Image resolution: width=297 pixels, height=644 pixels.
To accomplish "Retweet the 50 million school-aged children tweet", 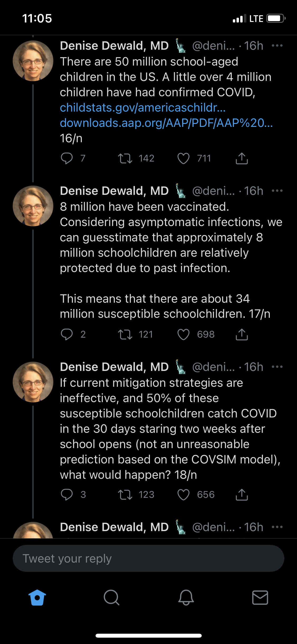I will click(125, 158).
